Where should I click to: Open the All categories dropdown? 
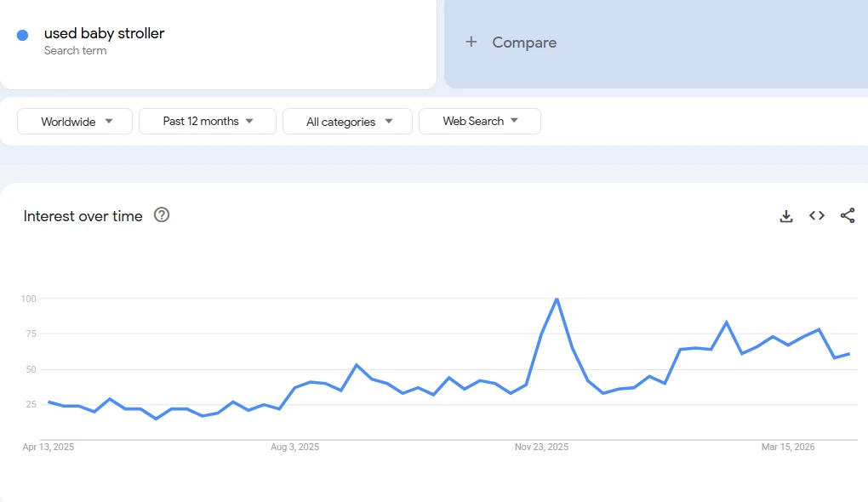point(347,122)
